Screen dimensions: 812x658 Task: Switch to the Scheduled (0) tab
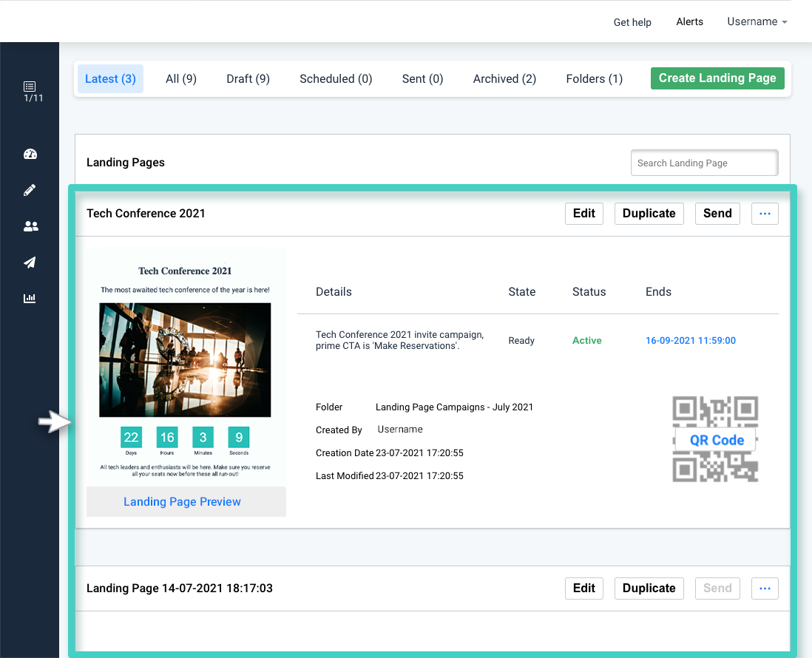[336, 78]
